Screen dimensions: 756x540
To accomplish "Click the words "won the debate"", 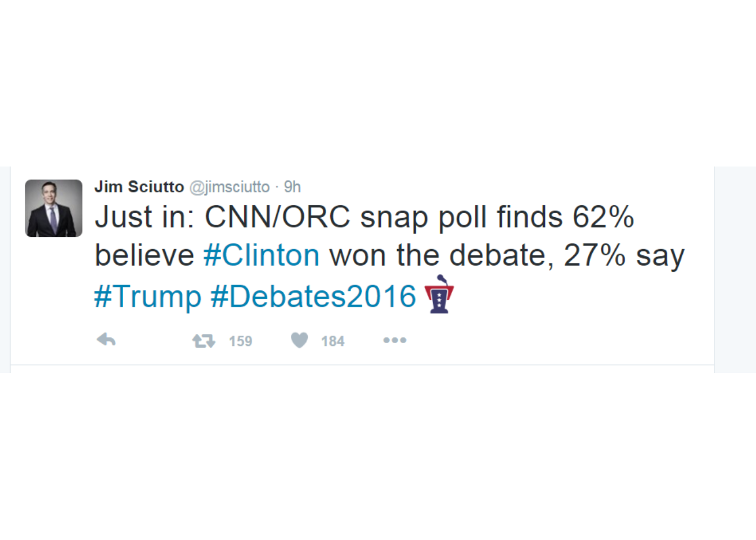I will [x=438, y=255].
